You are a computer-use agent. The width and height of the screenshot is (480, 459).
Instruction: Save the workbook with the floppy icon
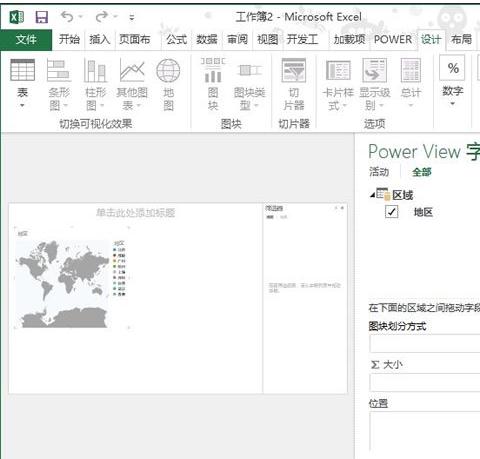tap(42, 17)
